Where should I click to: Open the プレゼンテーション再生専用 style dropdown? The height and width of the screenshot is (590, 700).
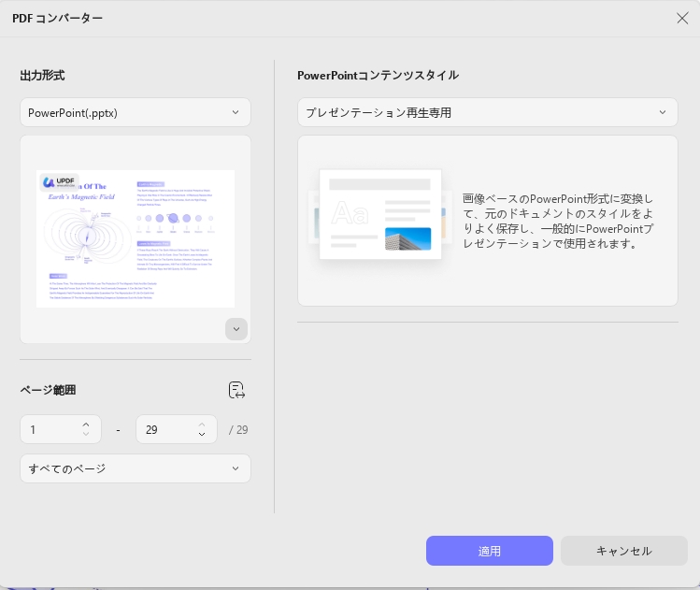tap(488, 112)
